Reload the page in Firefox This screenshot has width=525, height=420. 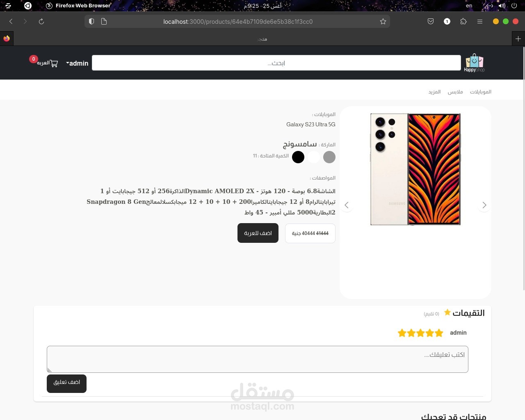click(x=41, y=22)
